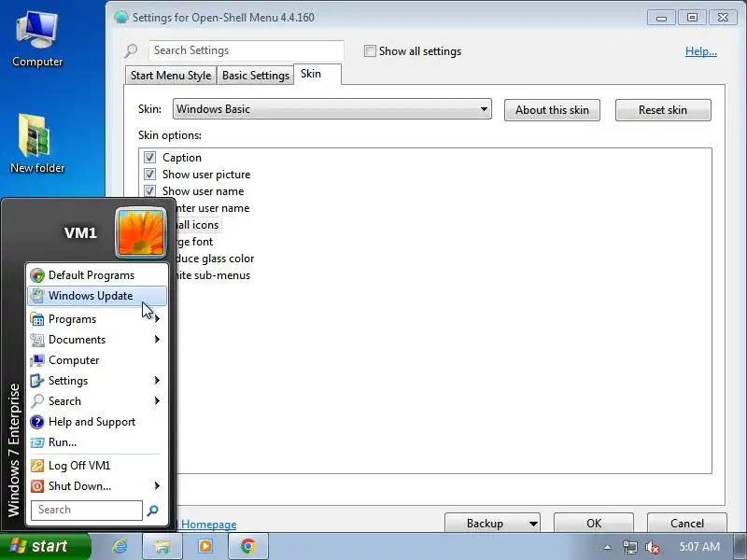Viewport: 747px width, 560px height.
Task: Click the network tray icon
Action: coord(629,547)
